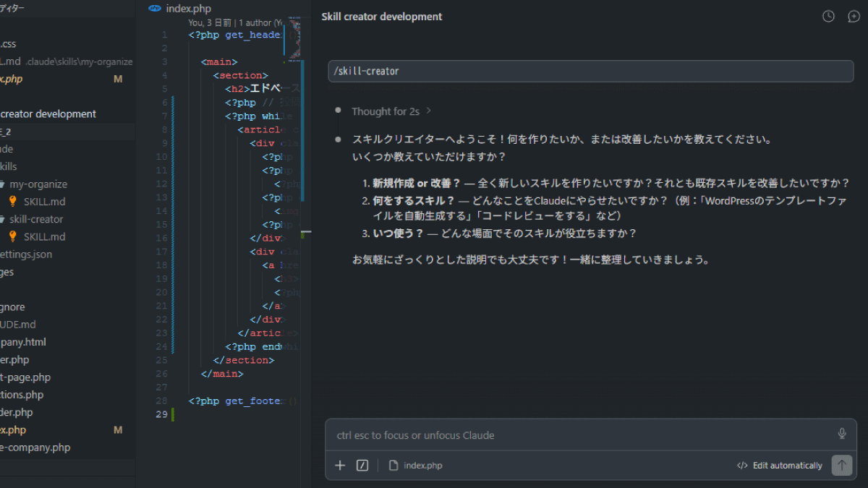Select the .css open editor entry

[x=8, y=44]
